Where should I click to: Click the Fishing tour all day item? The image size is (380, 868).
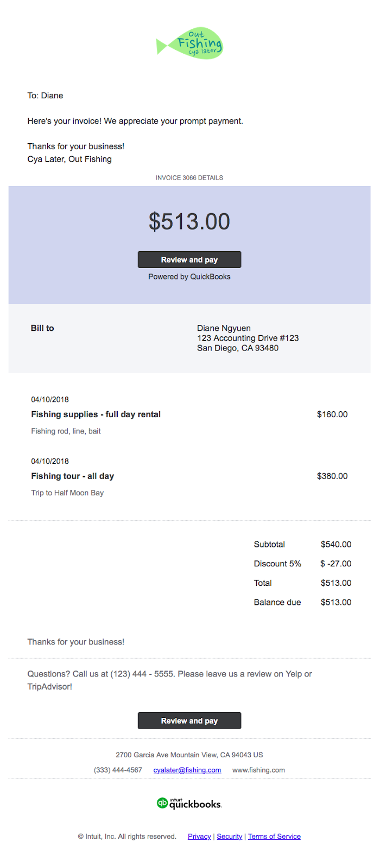click(72, 476)
